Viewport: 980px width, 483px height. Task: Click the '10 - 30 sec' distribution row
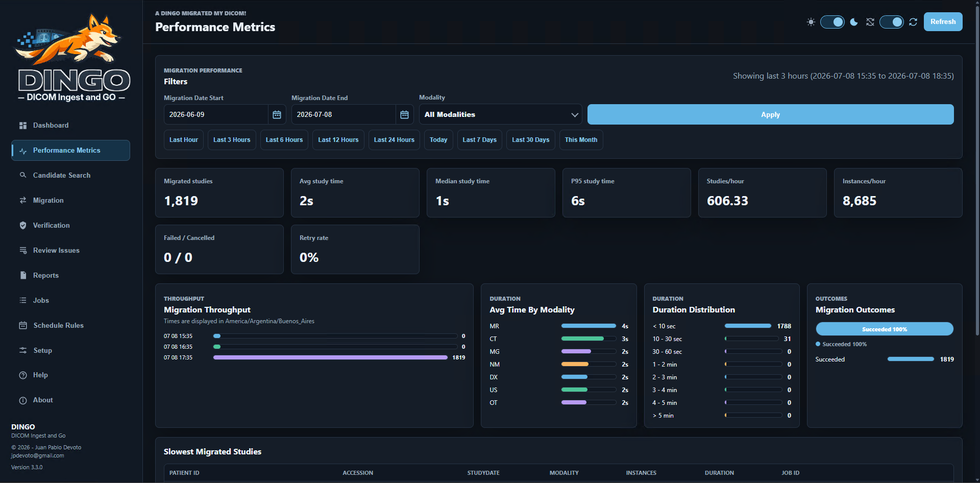tap(722, 339)
